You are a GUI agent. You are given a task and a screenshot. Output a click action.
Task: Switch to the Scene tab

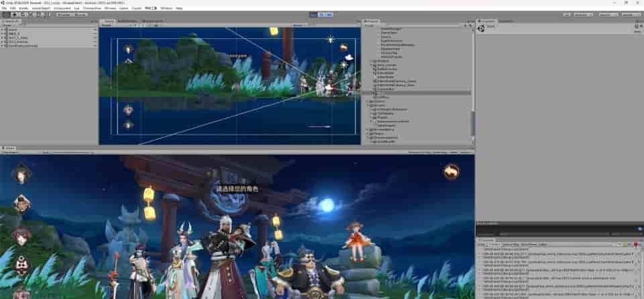108,22
